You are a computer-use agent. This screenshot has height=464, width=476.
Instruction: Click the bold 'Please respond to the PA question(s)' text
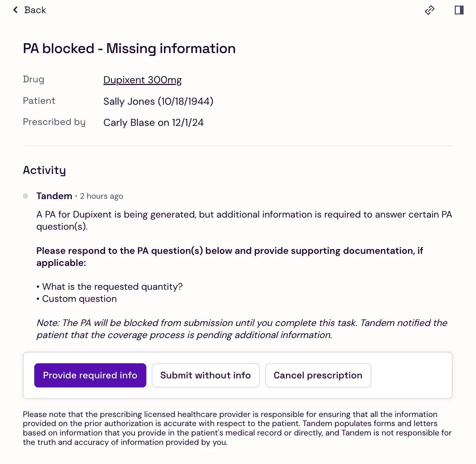230,257
